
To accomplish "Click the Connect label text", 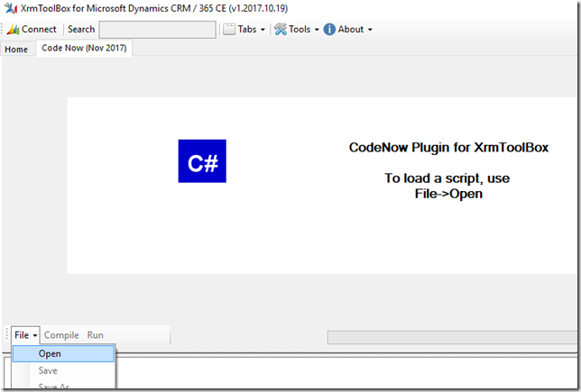I will pos(39,29).
